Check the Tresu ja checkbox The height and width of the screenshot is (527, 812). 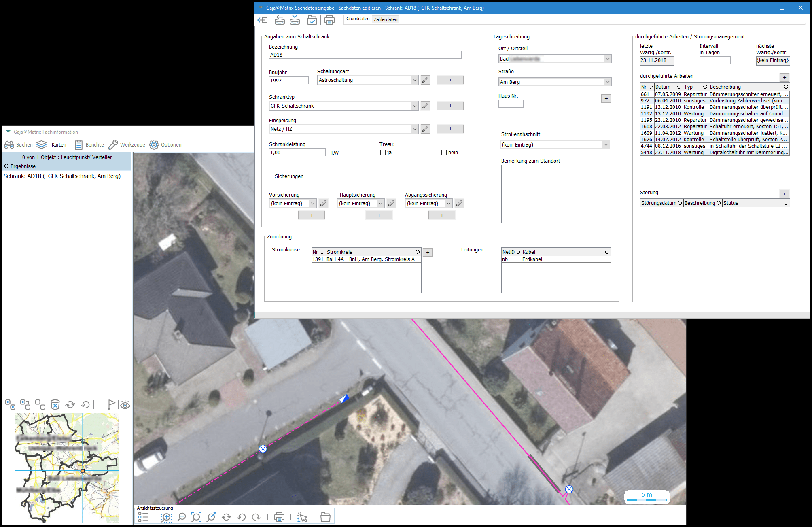pos(383,153)
